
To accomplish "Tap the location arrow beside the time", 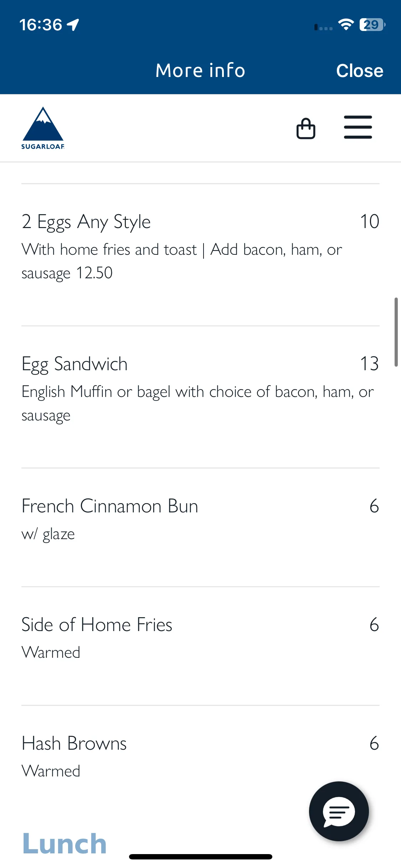I will 73,25.
